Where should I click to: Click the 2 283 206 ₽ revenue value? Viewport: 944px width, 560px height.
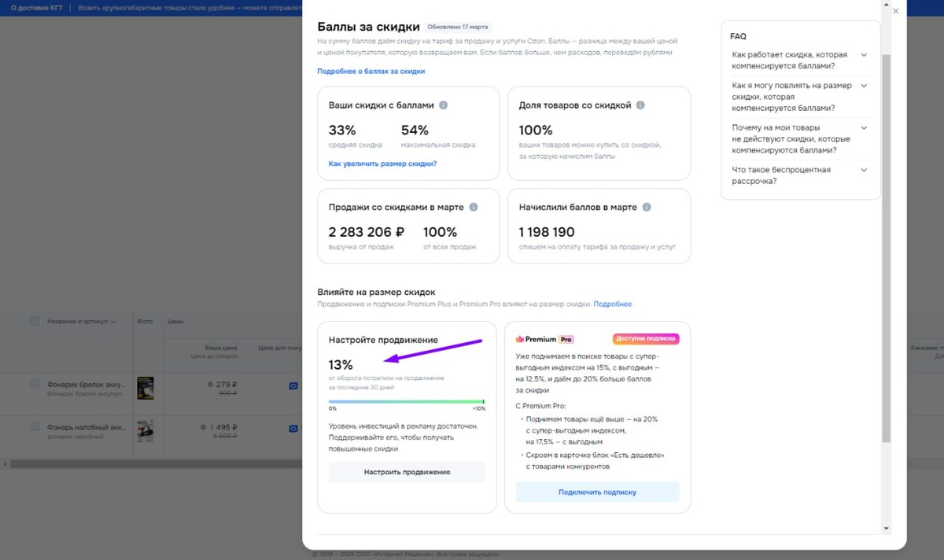367,232
